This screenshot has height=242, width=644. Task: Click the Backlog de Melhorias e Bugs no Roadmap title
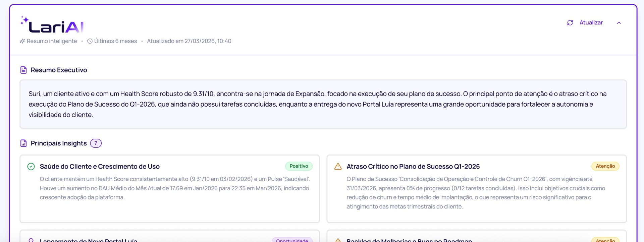(x=409, y=240)
